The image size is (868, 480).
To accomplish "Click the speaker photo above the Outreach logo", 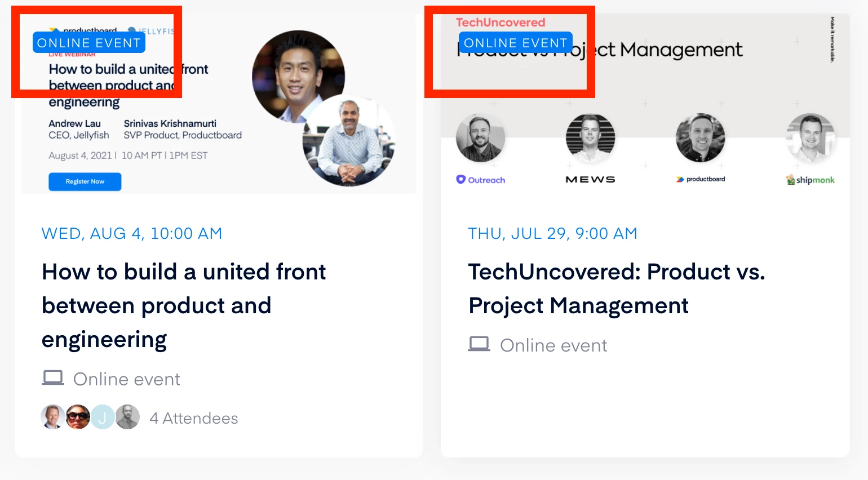I will [x=480, y=138].
